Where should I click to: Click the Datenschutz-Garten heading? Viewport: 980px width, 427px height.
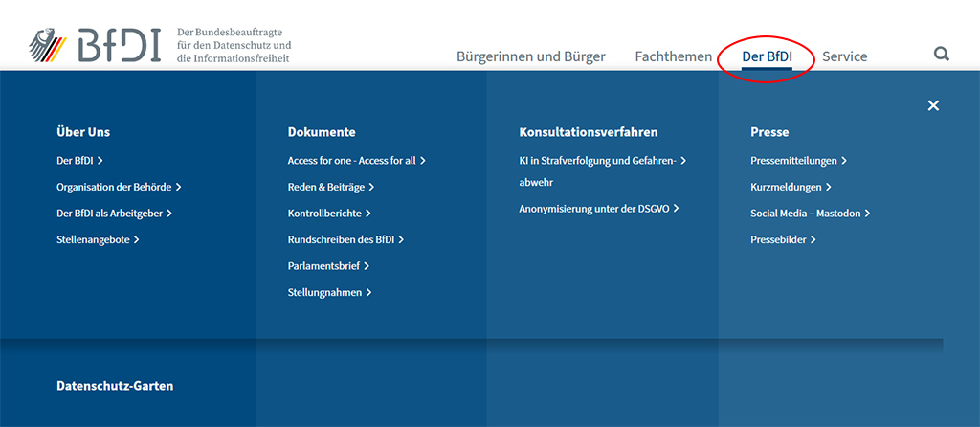(x=115, y=386)
